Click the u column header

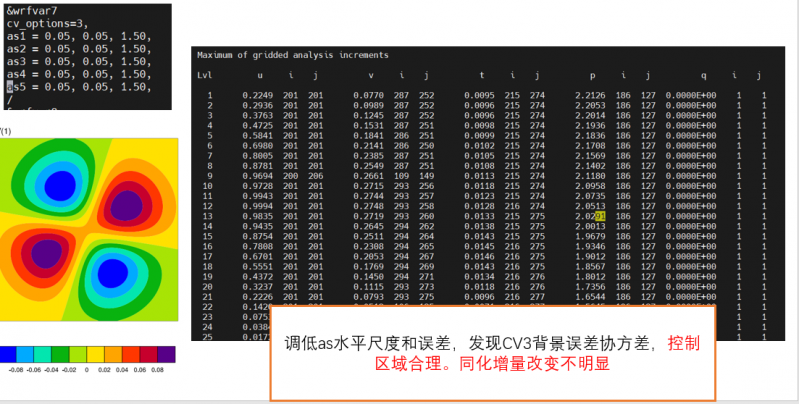tap(262, 75)
